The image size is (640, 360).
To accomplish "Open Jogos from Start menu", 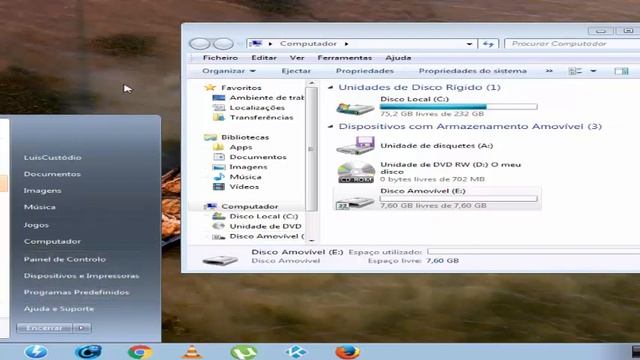I will tap(36, 225).
